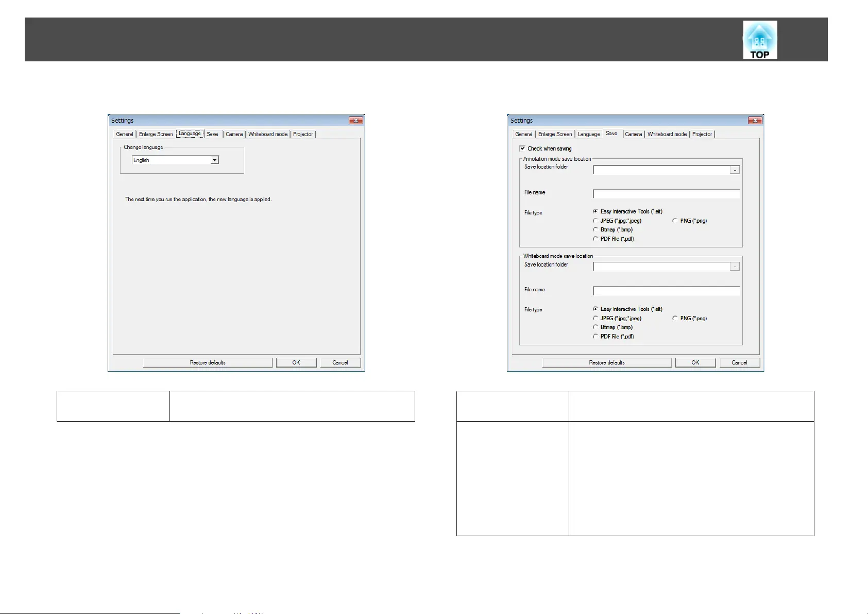
Task: Click Restore defaults in left Settings window
Action: [x=208, y=362]
